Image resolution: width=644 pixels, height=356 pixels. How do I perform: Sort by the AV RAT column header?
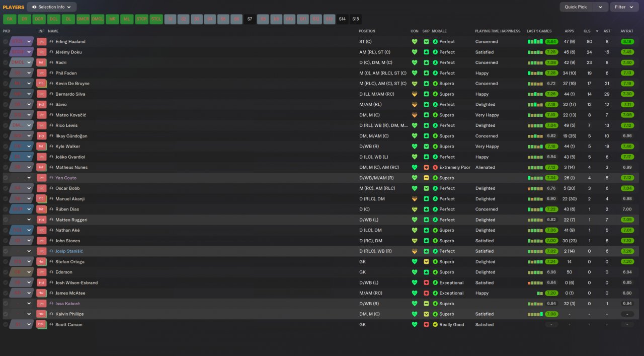[626, 31]
